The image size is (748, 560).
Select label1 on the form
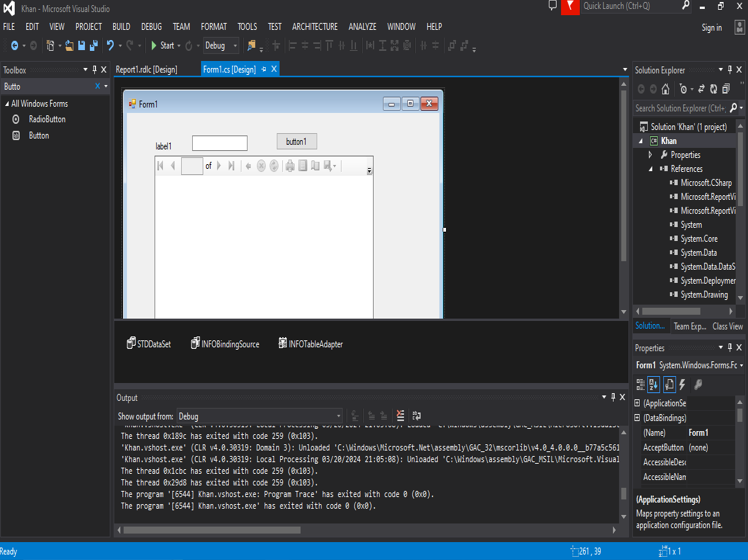pyautogui.click(x=163, y=146)
